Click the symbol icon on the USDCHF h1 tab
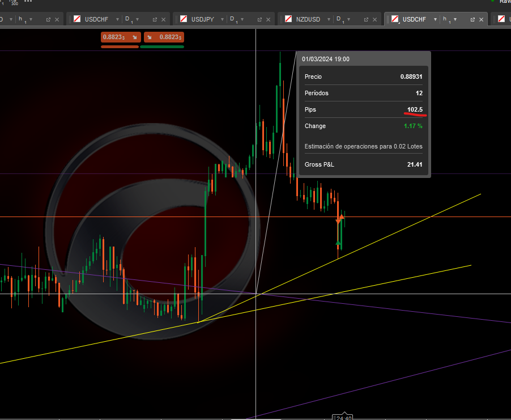The height and width of the screenshot is (420, 511). 395,19
